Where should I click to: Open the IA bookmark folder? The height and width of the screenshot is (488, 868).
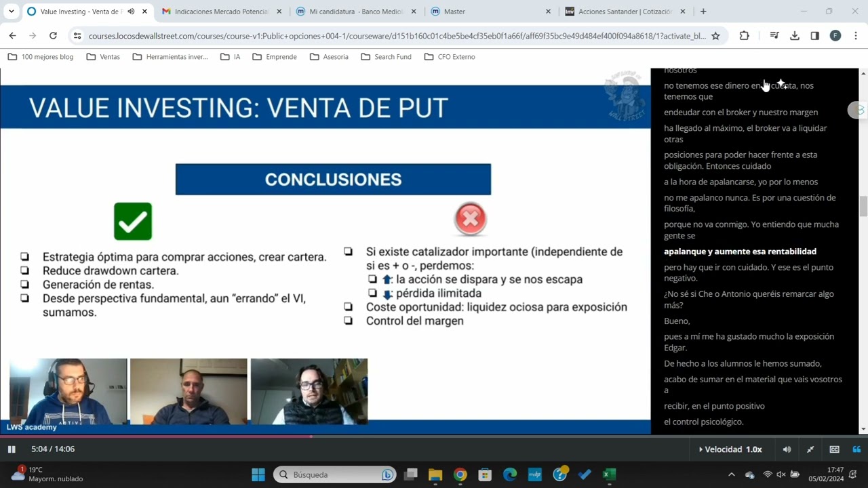pyautogui.click(x=231, y=57)
